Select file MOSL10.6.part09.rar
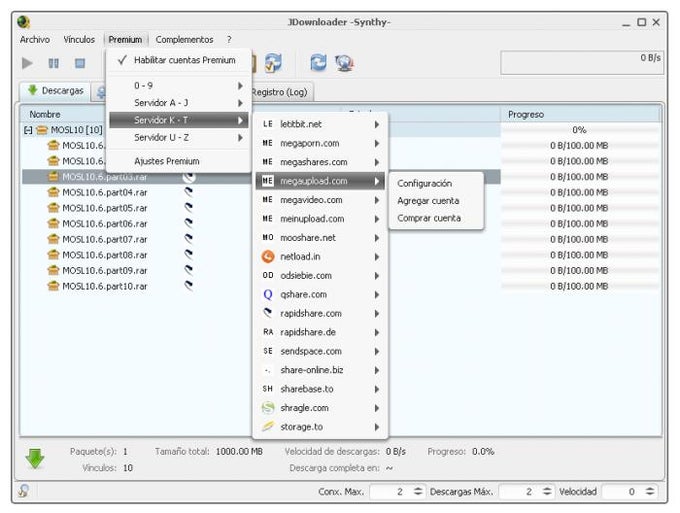 coord(105,271)
